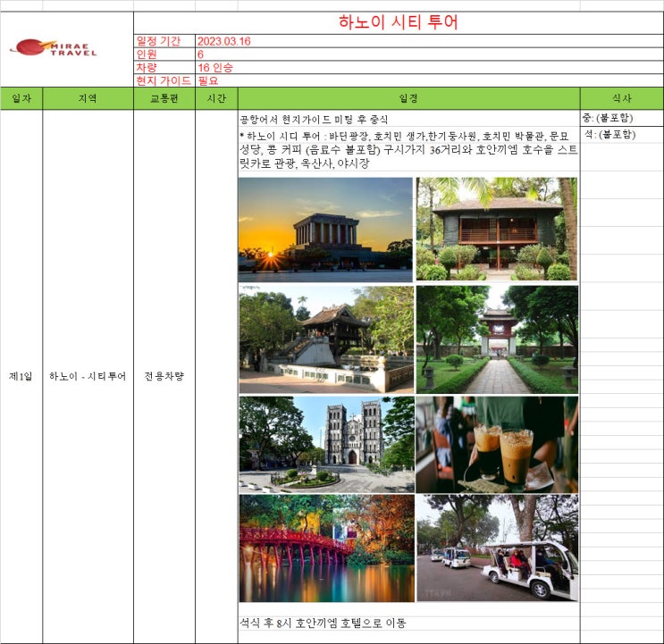Viewport: 664px width, 644px height.
Task: Click the iced coffee drinks photo
Action: (497, 445)
